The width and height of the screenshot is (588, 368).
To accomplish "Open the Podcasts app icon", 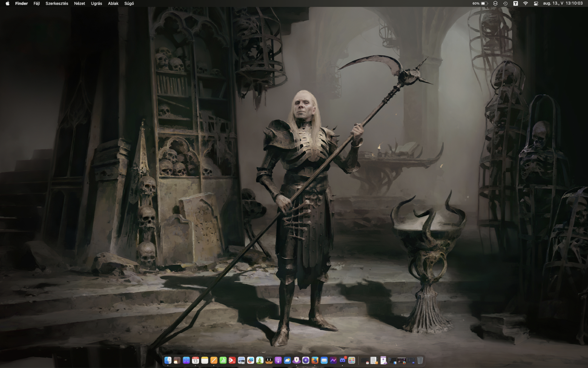I will [278, 360].
